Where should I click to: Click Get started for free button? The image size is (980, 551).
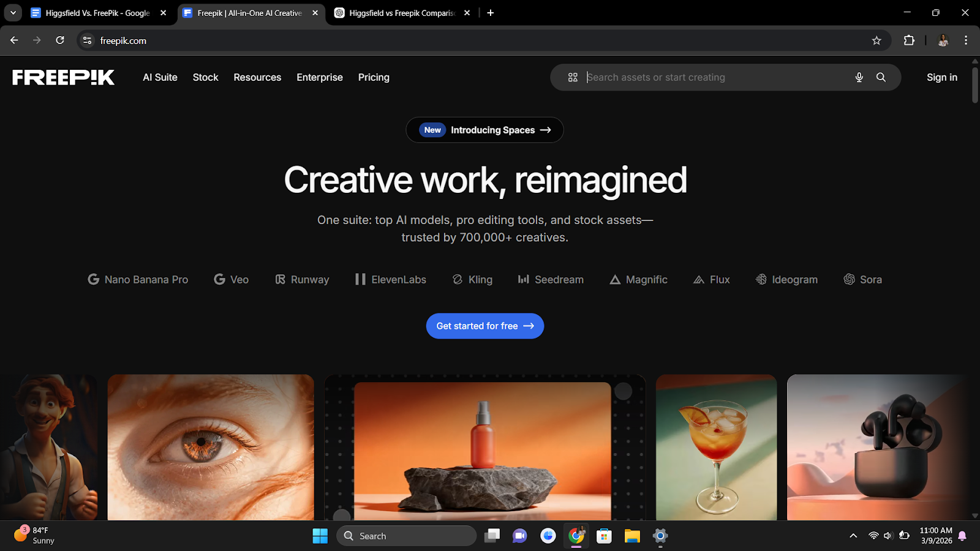tap(485, 326)
